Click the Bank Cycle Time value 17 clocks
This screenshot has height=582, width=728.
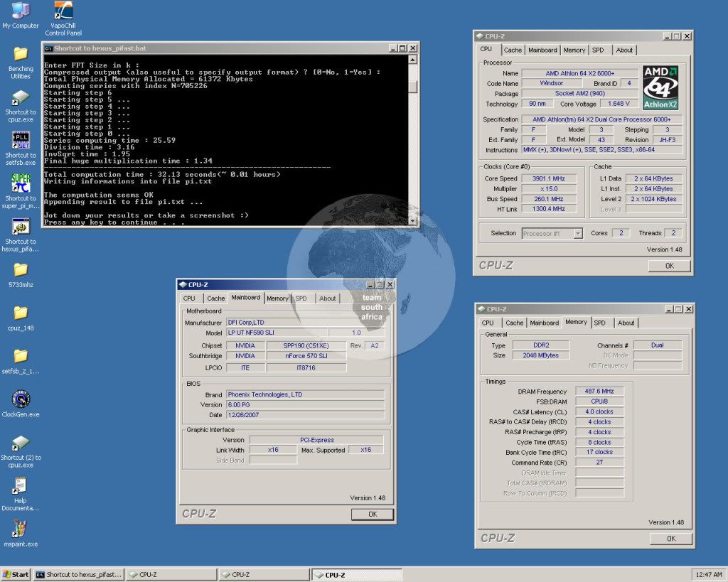[x=599, y=452]
